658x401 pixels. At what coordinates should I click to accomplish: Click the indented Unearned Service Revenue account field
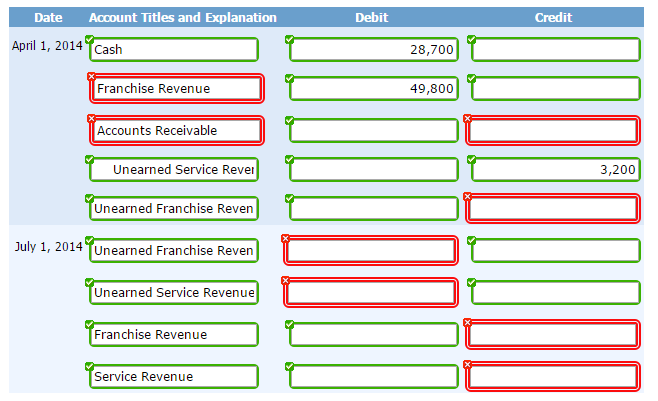pos(174,169)
